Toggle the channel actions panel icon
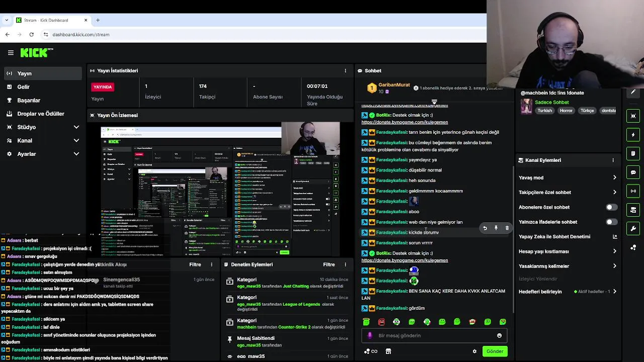The width and height of the screenshot is (644, 362). pos(633,210)
